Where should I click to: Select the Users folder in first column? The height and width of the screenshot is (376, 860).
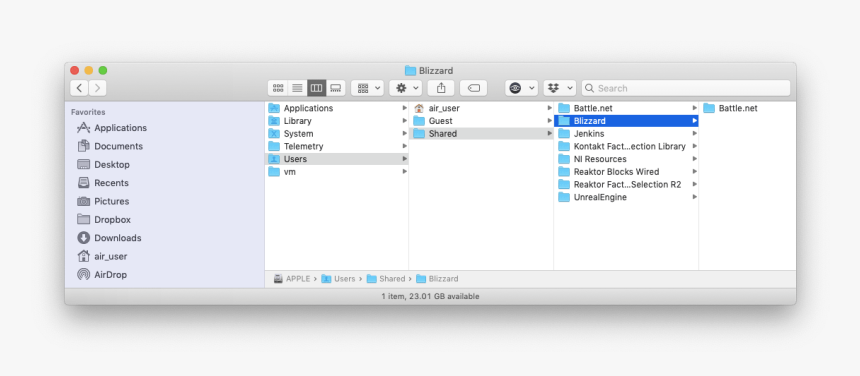tap(337, 159)
